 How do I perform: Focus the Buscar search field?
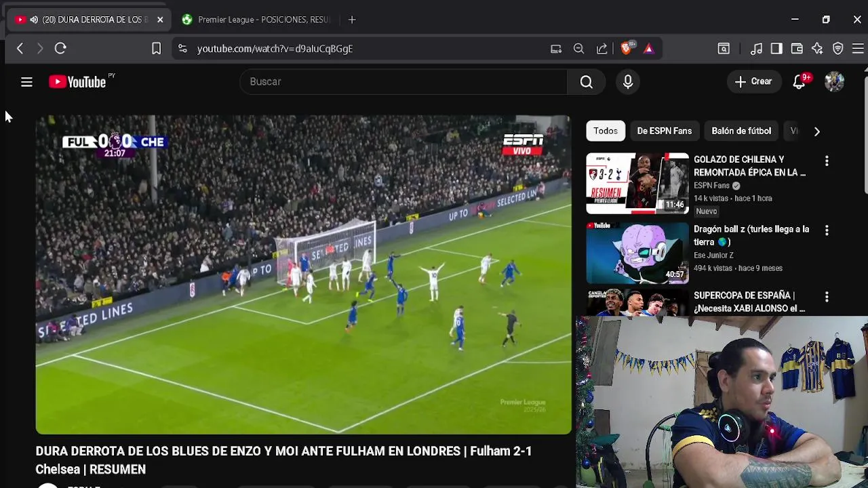403,82
